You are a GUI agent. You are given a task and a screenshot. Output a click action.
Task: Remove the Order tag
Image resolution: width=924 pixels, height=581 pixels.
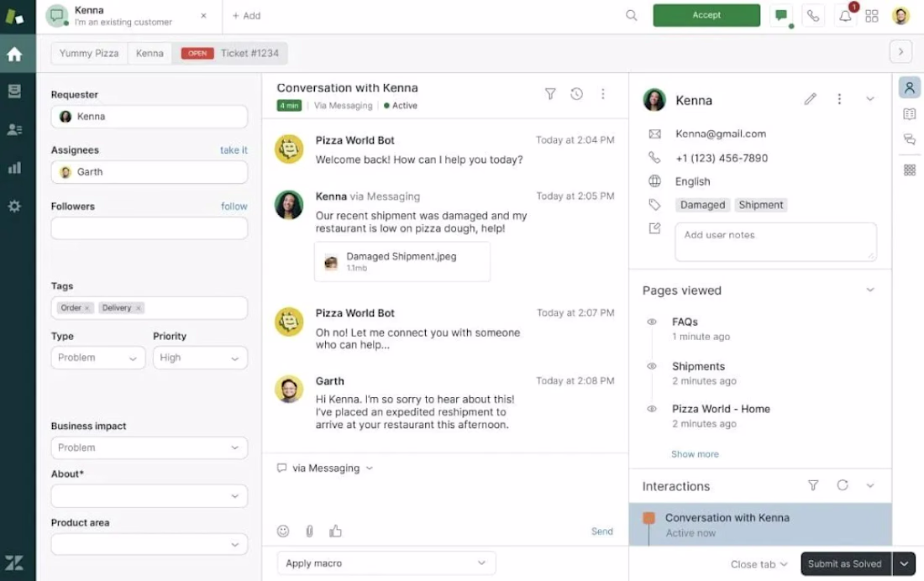[x=87, y=307]
